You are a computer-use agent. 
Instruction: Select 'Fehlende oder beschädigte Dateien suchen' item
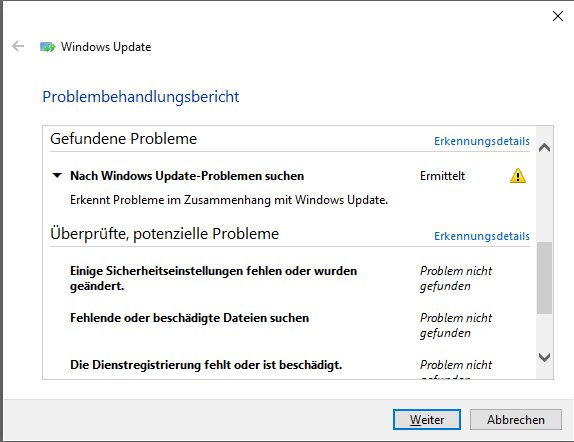pyautogui.click(x=189, y=318)
